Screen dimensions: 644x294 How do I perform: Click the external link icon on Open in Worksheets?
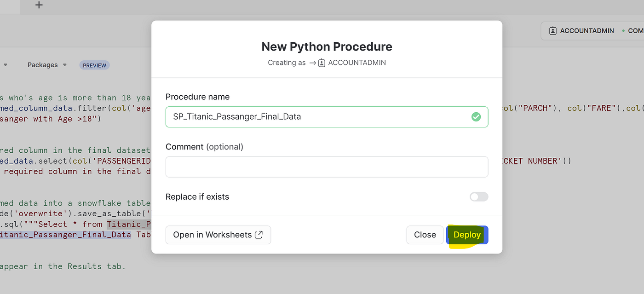click(258, 234)
